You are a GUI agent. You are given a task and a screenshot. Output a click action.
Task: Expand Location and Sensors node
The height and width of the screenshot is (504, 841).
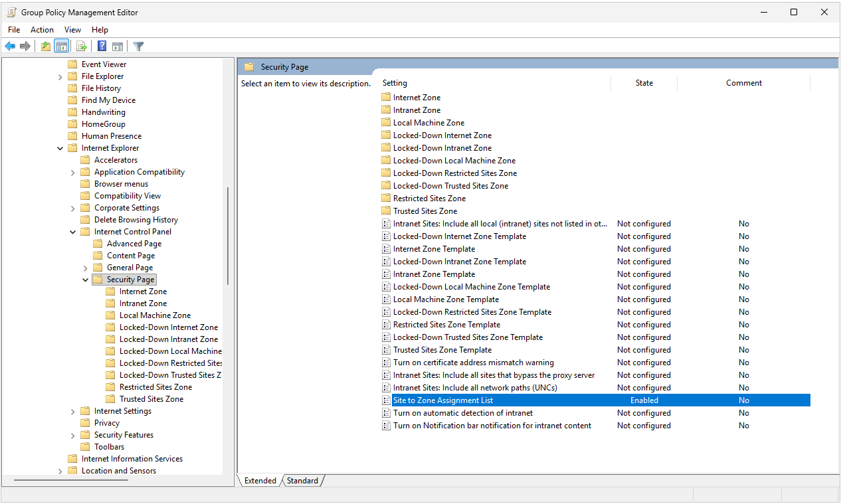[60, 471]
